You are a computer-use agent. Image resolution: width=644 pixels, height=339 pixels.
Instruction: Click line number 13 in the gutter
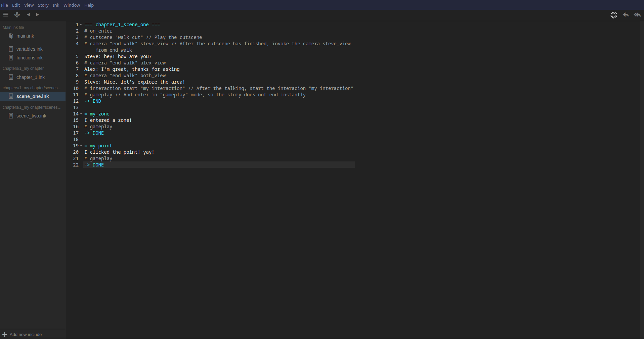point(76,107)
